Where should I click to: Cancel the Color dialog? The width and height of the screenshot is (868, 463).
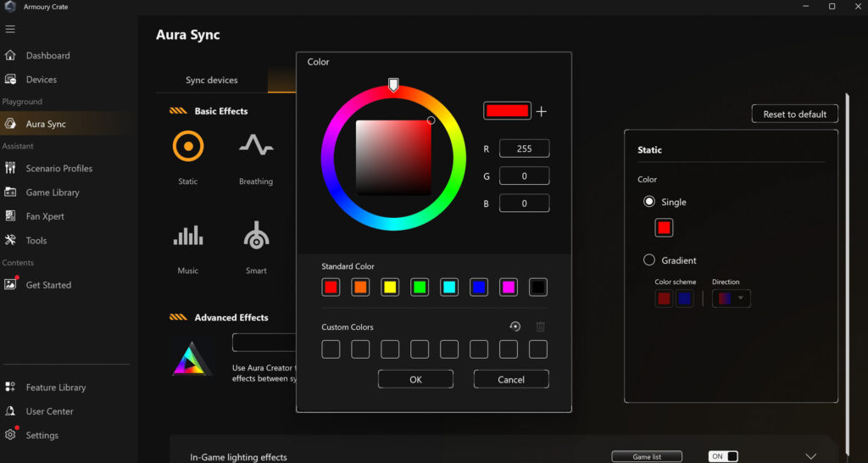click(x=511, y=379)
